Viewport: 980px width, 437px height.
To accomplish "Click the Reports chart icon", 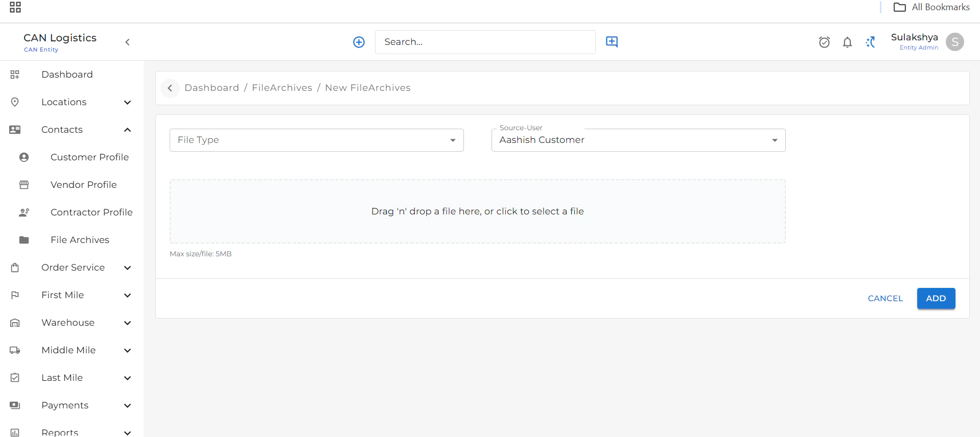I will point(15,432).
